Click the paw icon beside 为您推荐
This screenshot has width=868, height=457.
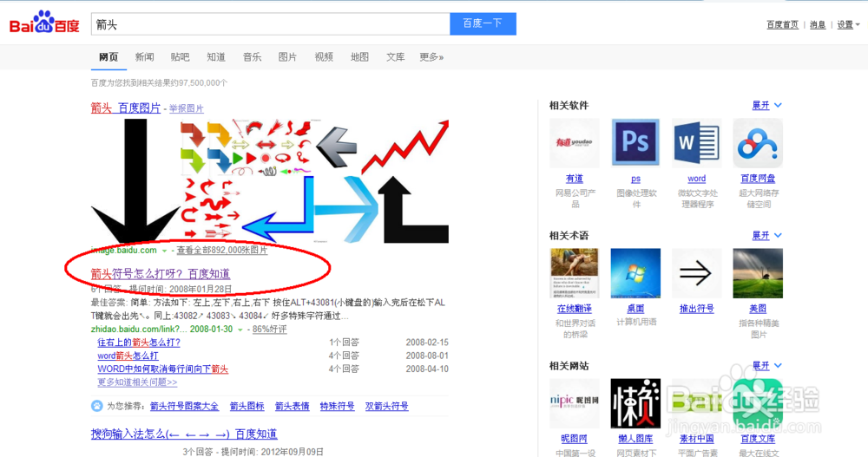coord(97,406)
